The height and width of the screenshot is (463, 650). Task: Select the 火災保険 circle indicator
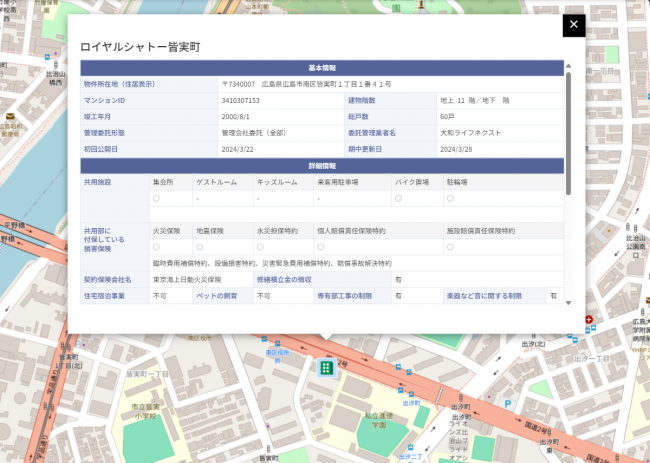156,246
